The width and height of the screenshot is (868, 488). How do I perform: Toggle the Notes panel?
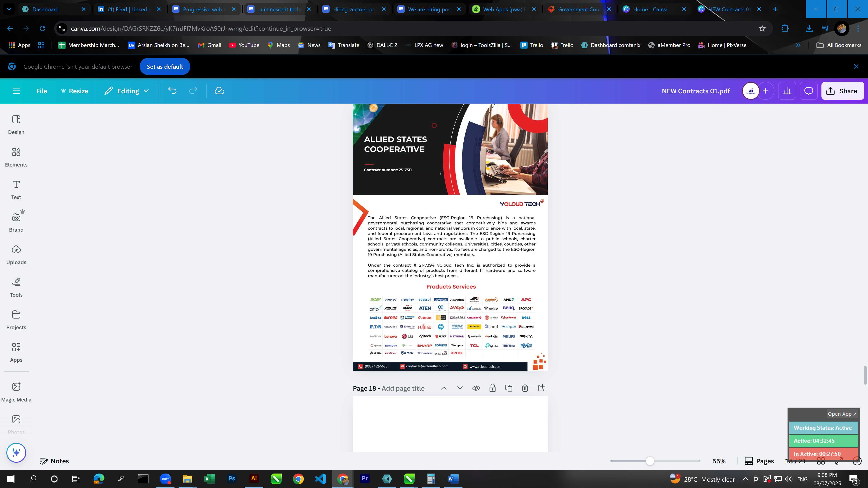coord(54,461)
